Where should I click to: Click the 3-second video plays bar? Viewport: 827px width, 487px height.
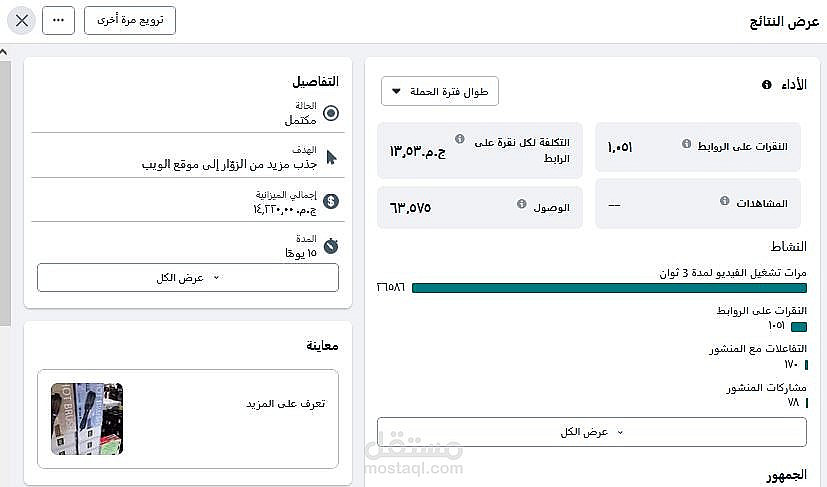(608, 288)
